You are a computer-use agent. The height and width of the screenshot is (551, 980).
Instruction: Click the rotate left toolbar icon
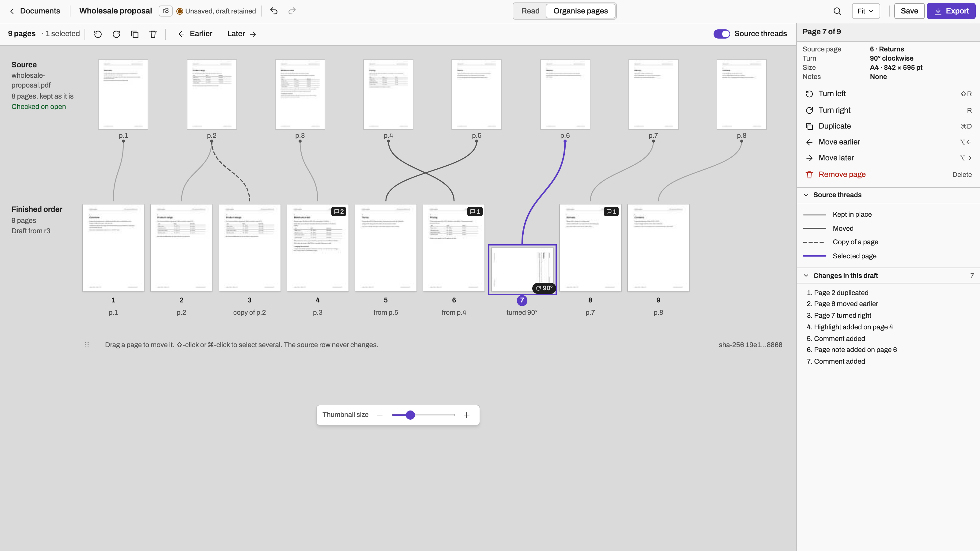98,34
